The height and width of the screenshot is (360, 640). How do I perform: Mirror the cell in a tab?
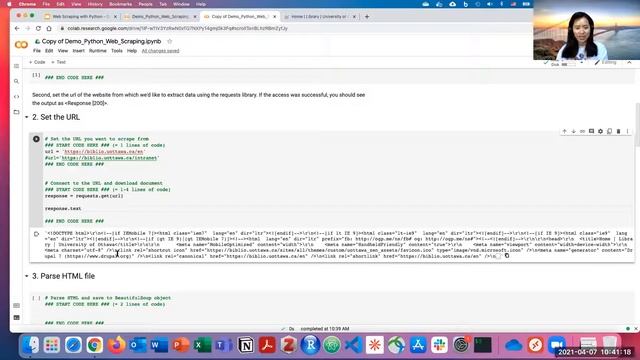tap(609, 131)
